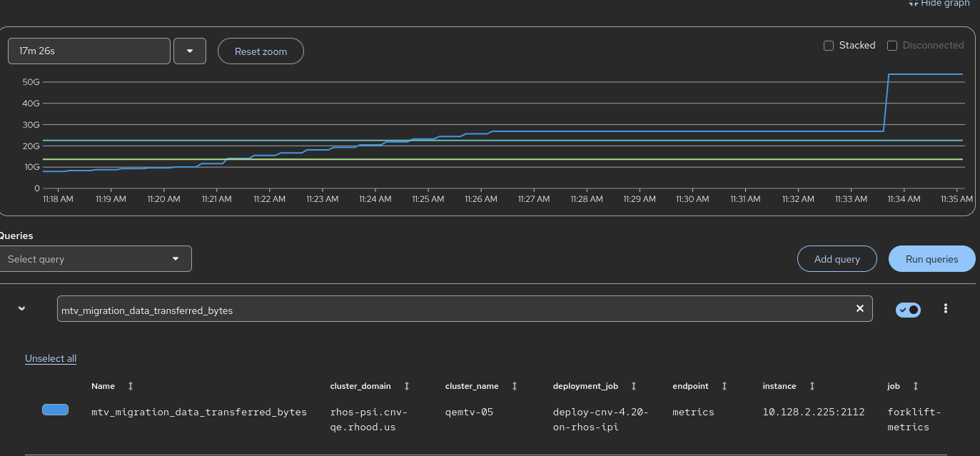Image resolution: width=980 pixels, height=456 pixels.
Task: Click the qemtv-05 cluster name cell
Action: click(469, 412)
